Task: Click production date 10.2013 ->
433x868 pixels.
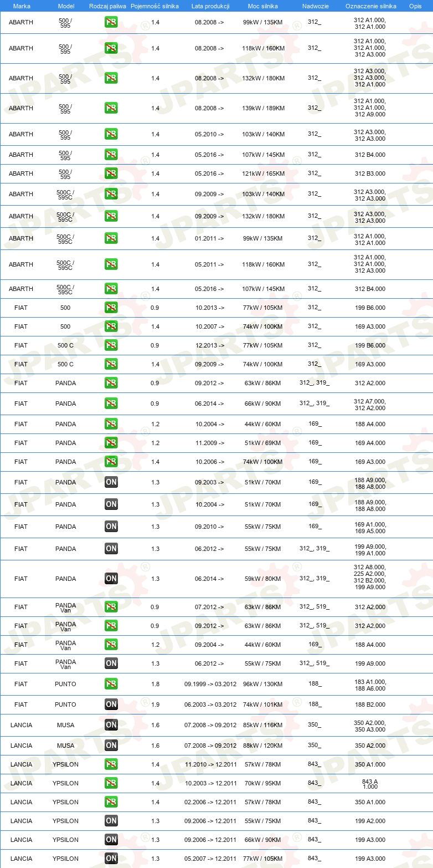Action: (209, 308)
